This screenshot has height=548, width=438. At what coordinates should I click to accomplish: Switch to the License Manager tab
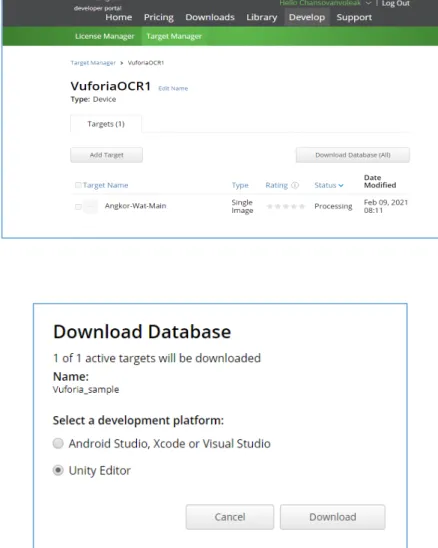click(x=105, y=36)
